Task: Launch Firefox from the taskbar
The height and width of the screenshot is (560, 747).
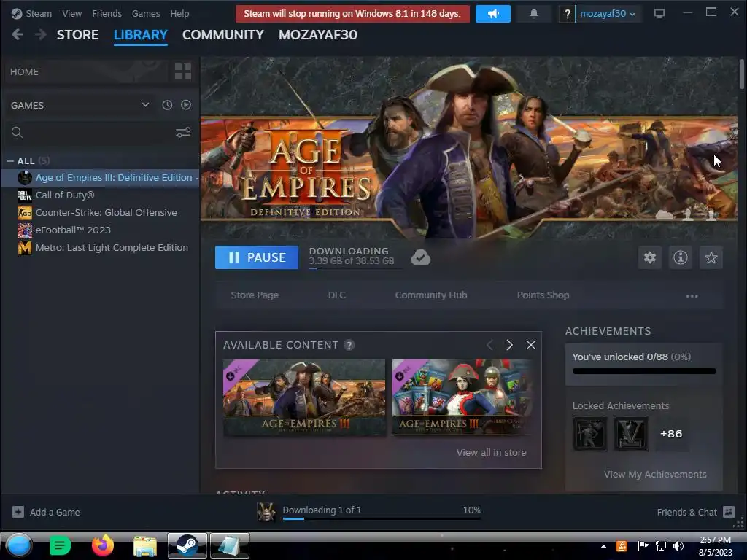Action: pyautogui.click(x=103, y=545)
